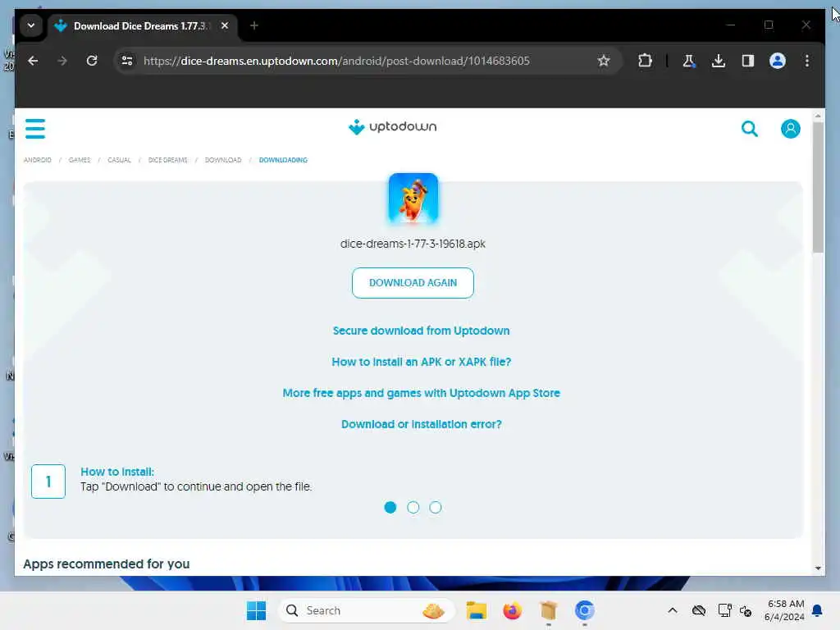Click the Uptodown logo in the header
The image size is (840, 630).
click(393, 127)
